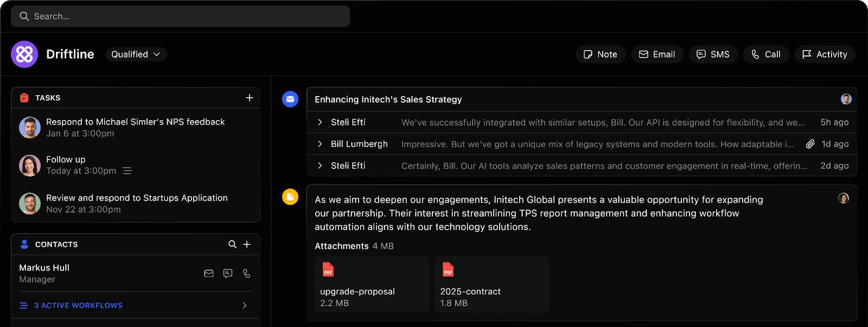This screenshot has width=868, height=327.
Task: Expand Bill Lumbergh's email message
Action: tap(320, 144)
